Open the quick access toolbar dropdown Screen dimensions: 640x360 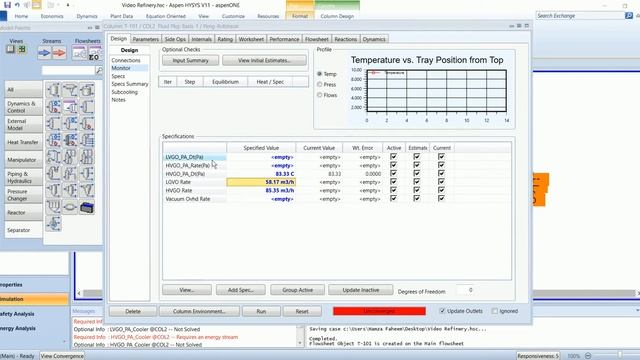pos(67,5)
